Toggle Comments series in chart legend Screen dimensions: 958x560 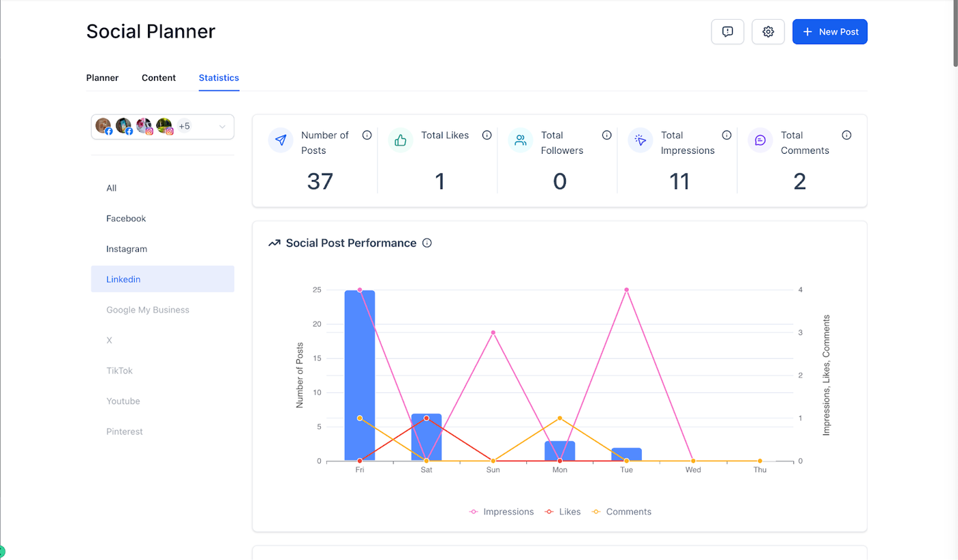point(621,511)
